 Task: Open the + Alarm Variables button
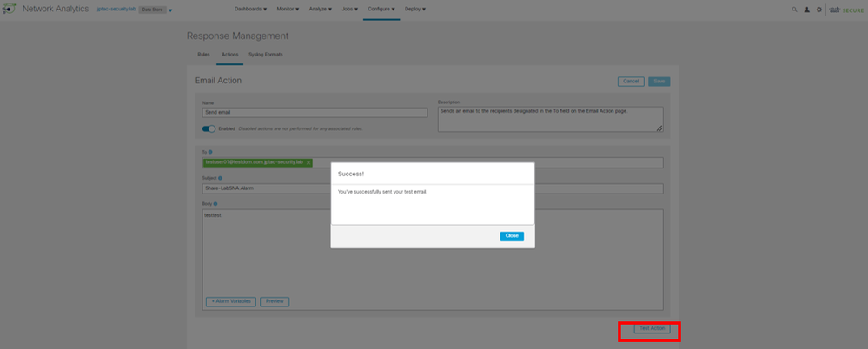(231, 301)
